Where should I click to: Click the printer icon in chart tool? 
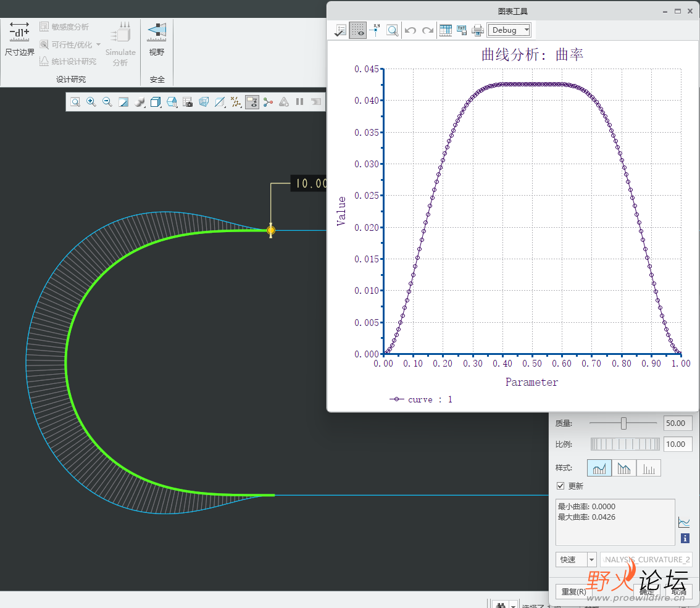(x=478, y=30)
